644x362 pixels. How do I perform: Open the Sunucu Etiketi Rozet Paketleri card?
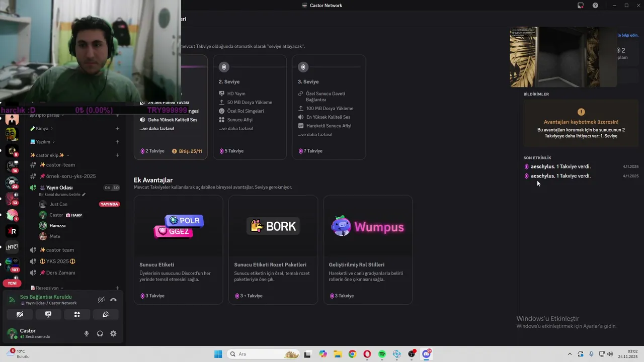coord(273,250)
